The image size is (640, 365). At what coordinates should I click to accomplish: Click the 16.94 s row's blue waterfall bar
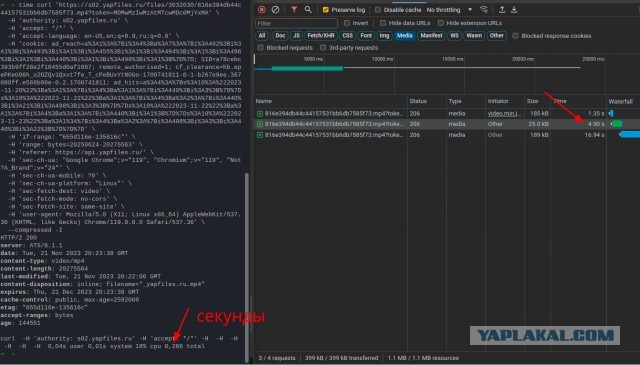coord(630,135)
